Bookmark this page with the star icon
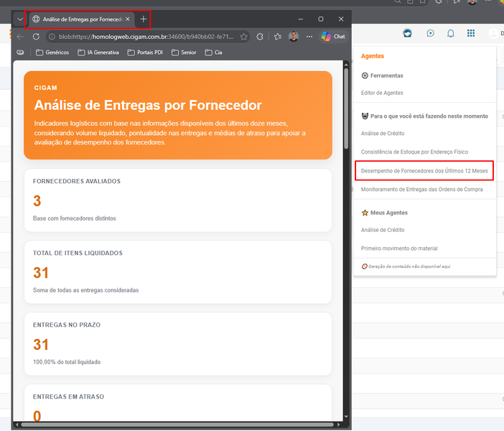 coord(244,37)
